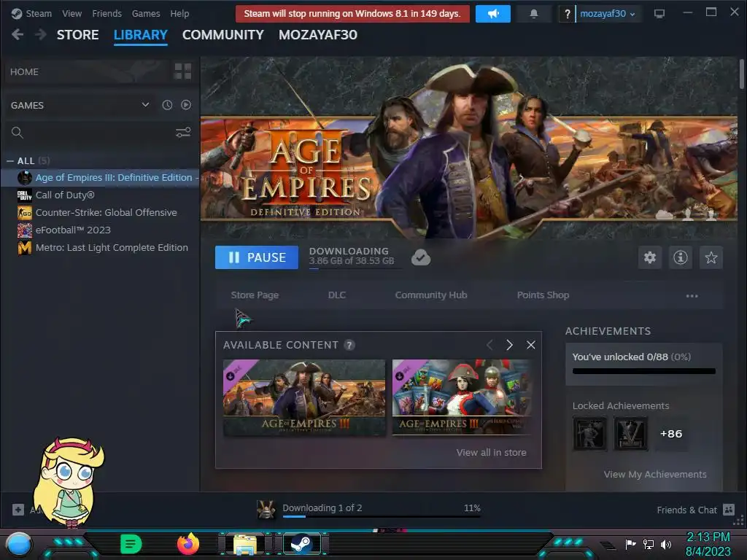Open the Friends menu
The height and width of the screenshot is (560, 747).
click(107, 13)
